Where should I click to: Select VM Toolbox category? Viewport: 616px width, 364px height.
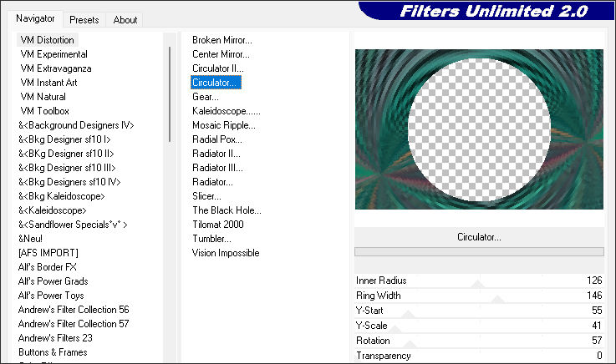(x=44, y=111)
